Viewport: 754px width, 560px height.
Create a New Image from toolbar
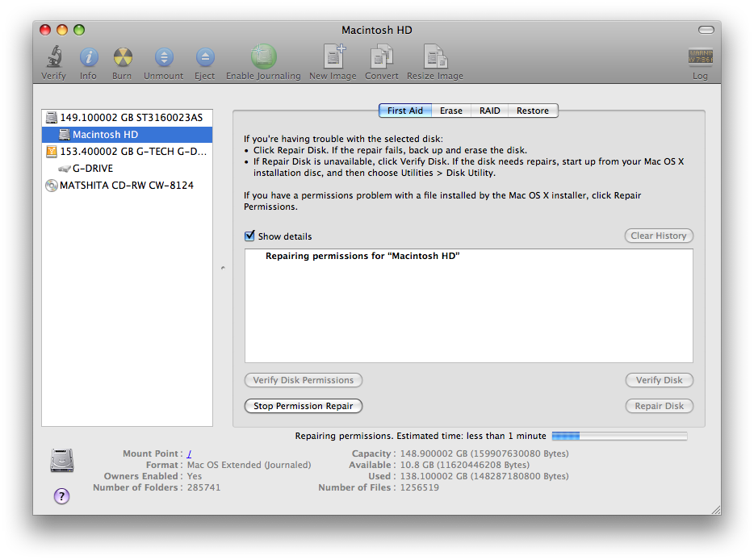333,56
